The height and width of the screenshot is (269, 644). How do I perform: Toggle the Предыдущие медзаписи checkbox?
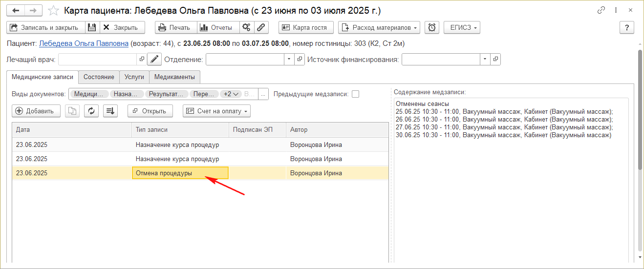click(355, 94)
